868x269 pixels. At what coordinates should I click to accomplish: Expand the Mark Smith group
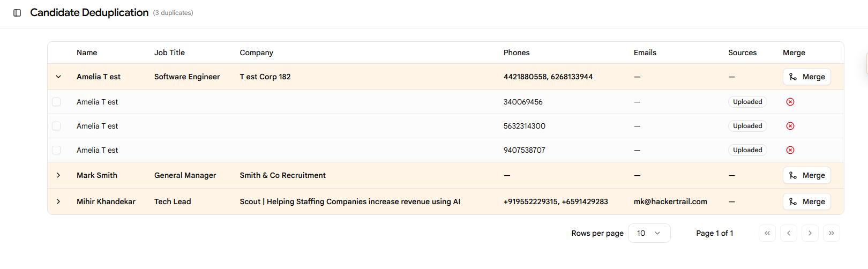(x=58, y=175)
